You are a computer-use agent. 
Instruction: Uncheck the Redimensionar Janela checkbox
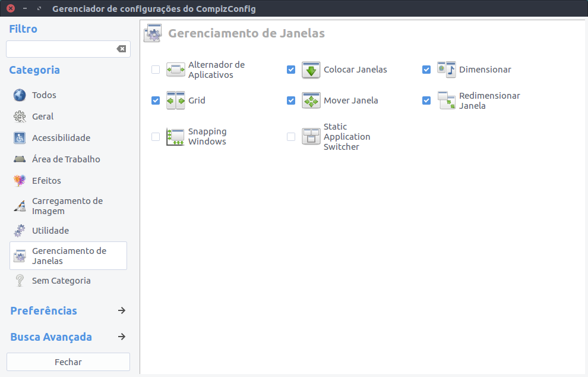426,100
